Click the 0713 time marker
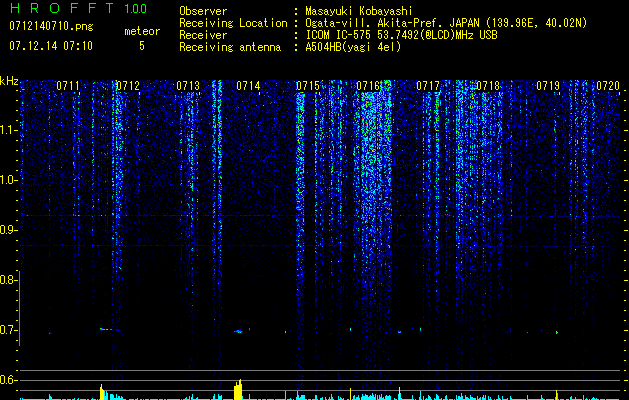This screenshot has width=629, height=400. point(188,86)
